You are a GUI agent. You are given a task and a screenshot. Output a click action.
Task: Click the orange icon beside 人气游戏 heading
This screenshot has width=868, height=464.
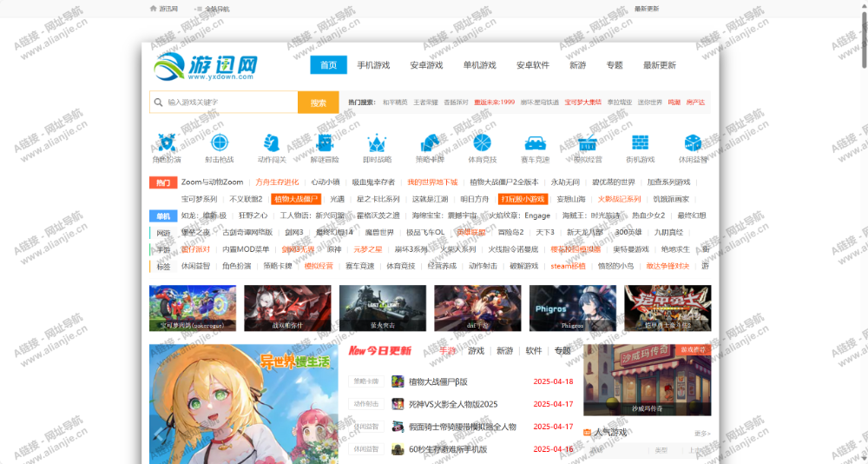588,433
